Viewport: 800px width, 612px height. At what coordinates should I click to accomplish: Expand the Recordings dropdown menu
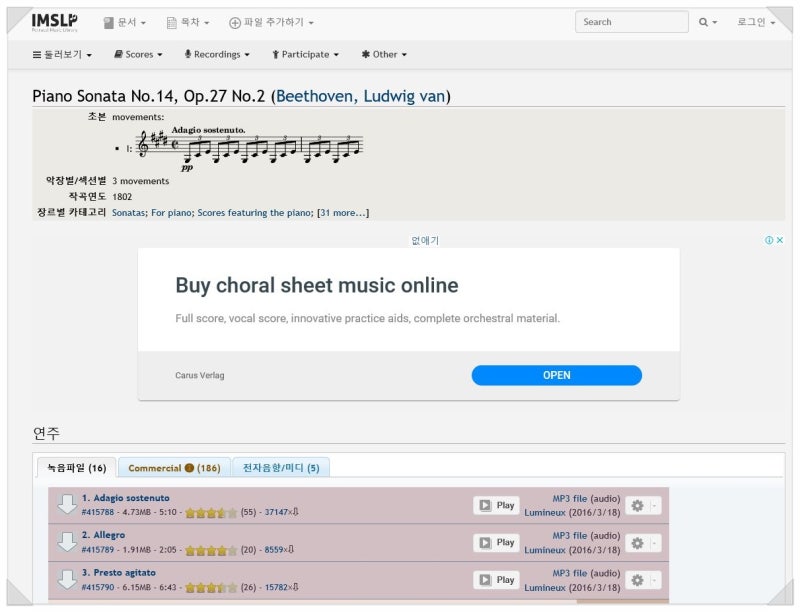[217, 55]
